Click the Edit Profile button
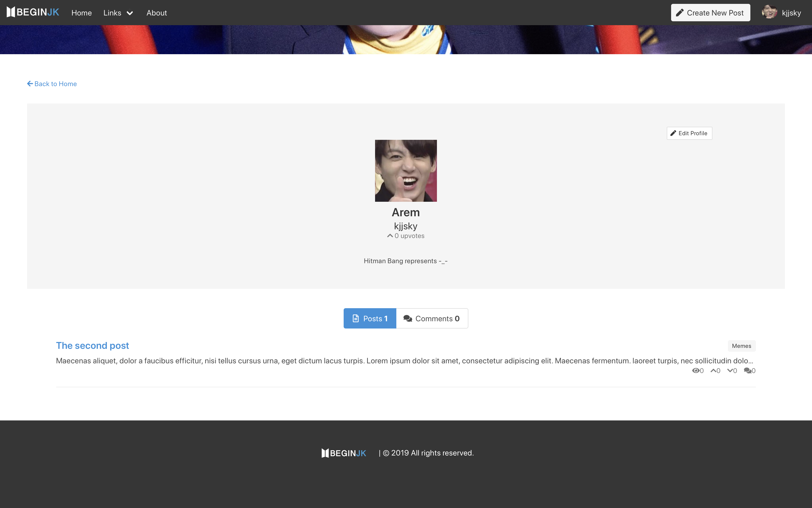This screenshot has width=812, height=508. 689,133
